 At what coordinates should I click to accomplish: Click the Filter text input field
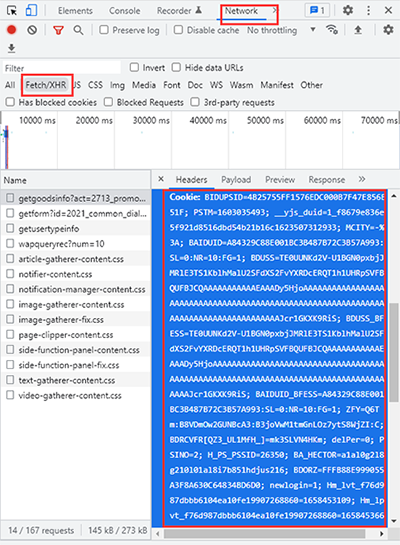[62, 68]
